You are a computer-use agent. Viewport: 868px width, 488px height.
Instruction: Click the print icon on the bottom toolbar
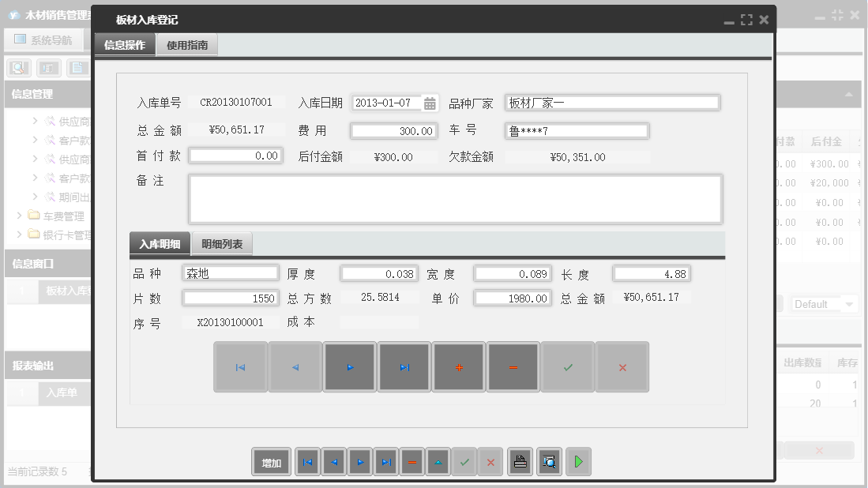[x=520, y=462]
